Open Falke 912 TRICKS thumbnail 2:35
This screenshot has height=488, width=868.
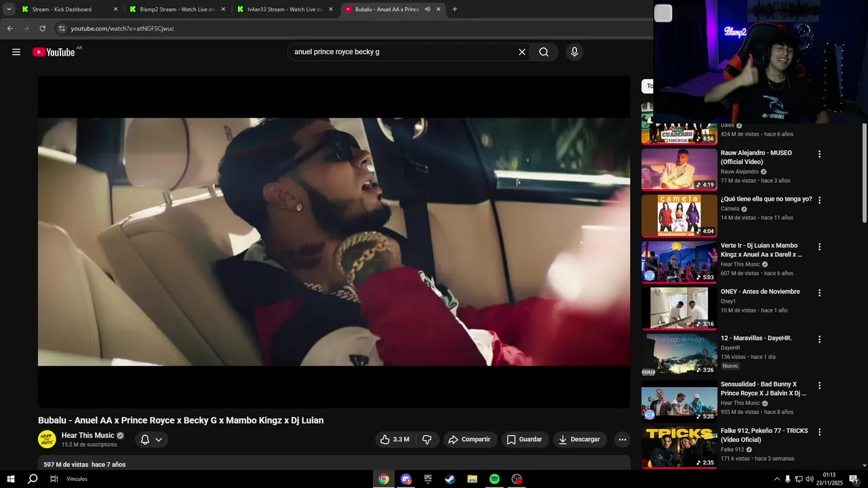679,447
